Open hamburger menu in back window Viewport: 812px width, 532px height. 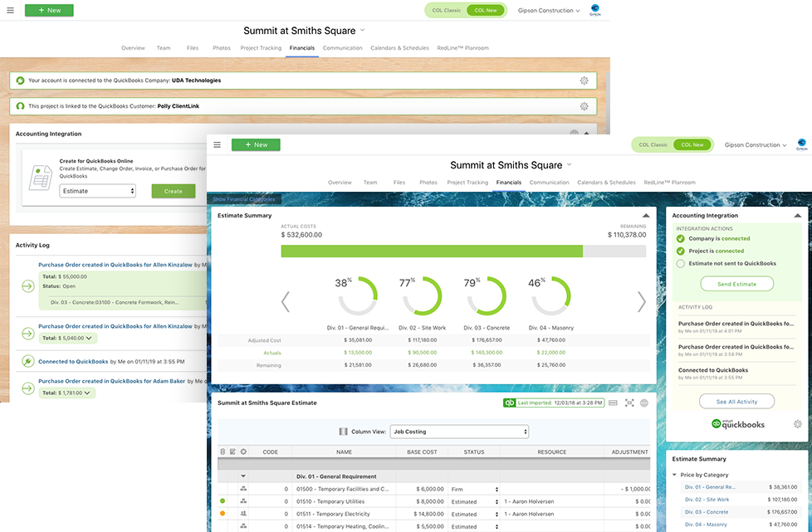pyautogui.click(x=10, y=10)
